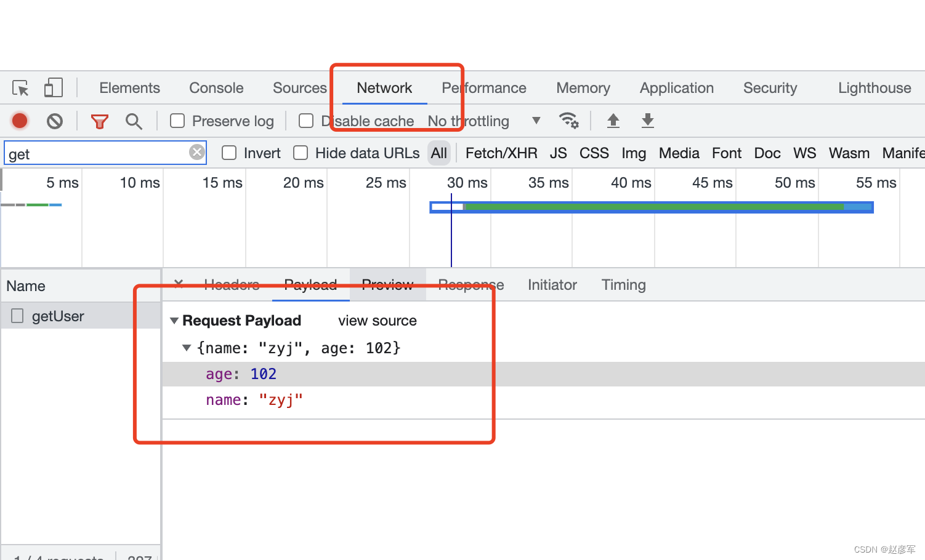Toggle the device toolbar icon

click(54, 87)
